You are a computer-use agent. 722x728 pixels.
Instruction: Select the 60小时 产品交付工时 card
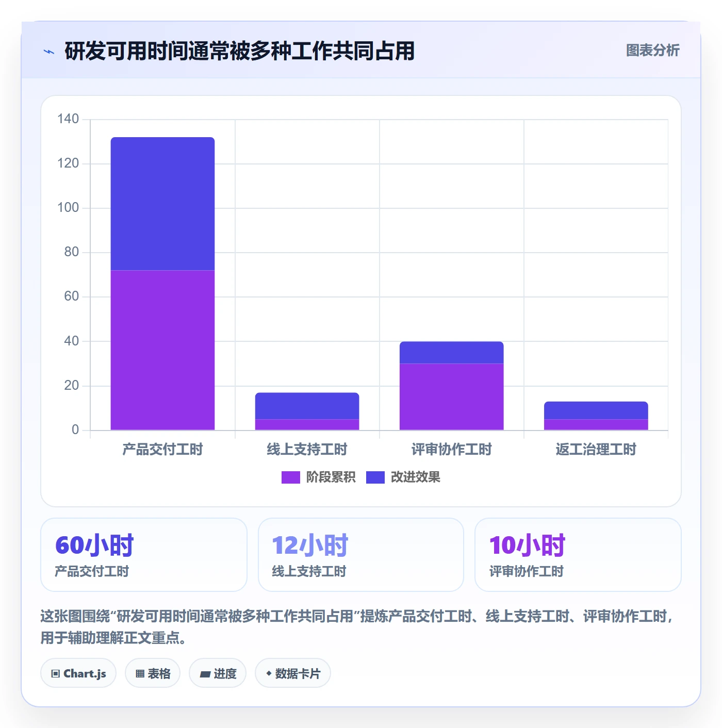144,555
